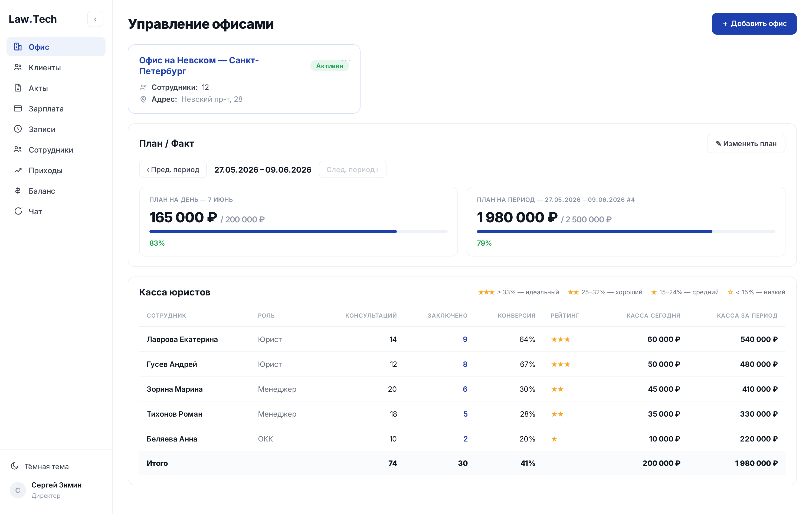Open the Баланс menu item

click(56, 191)
